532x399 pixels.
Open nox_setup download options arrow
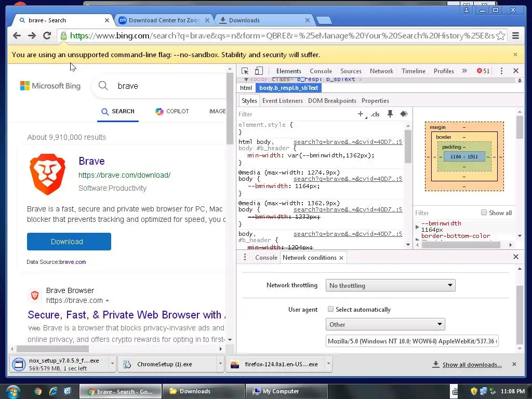(112, 364)
